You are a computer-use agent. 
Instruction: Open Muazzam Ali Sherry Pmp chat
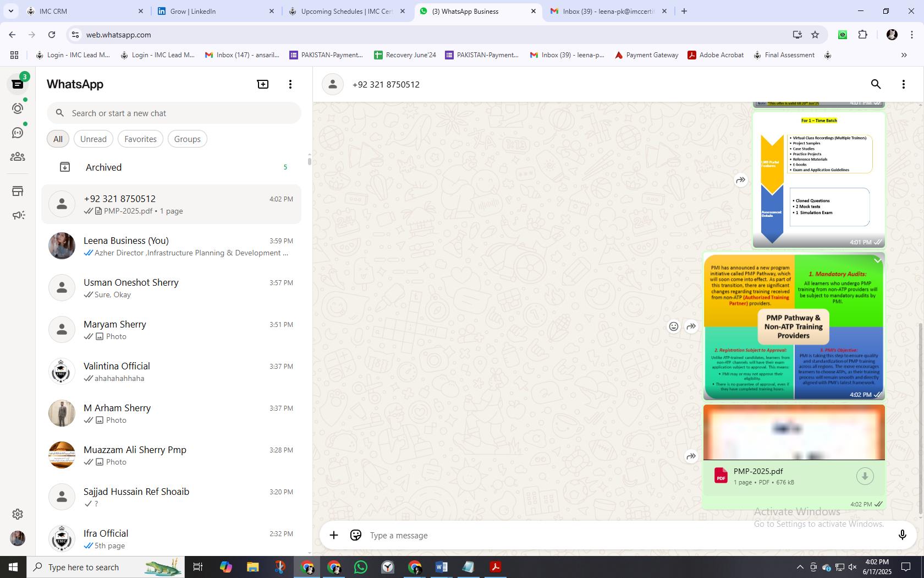tap(171, 455)
